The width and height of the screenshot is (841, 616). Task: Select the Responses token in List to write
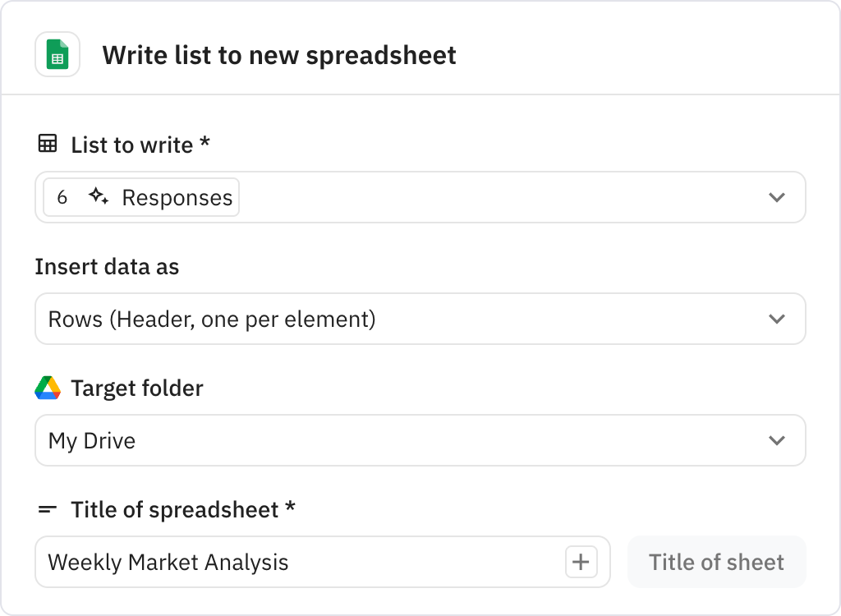(x=176, y=197)
